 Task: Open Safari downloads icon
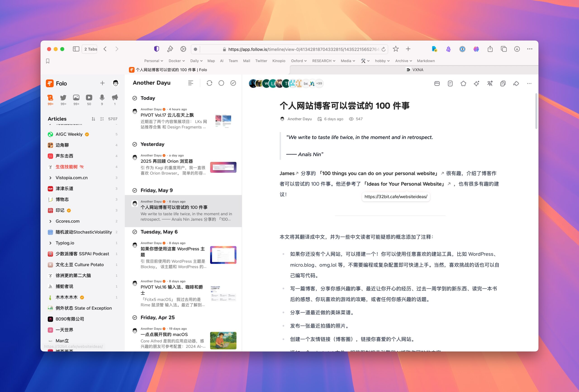click(517, 49)
